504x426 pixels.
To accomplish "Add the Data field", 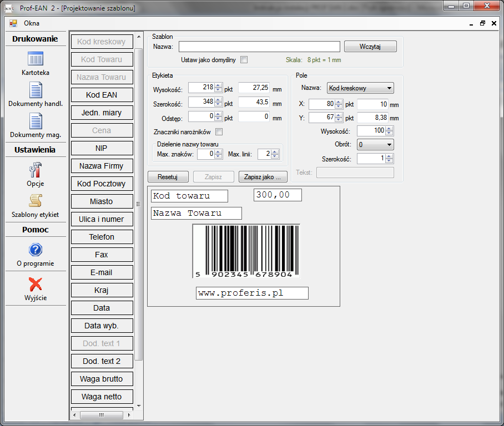I will pyautogui.click(x=102, y=308).
